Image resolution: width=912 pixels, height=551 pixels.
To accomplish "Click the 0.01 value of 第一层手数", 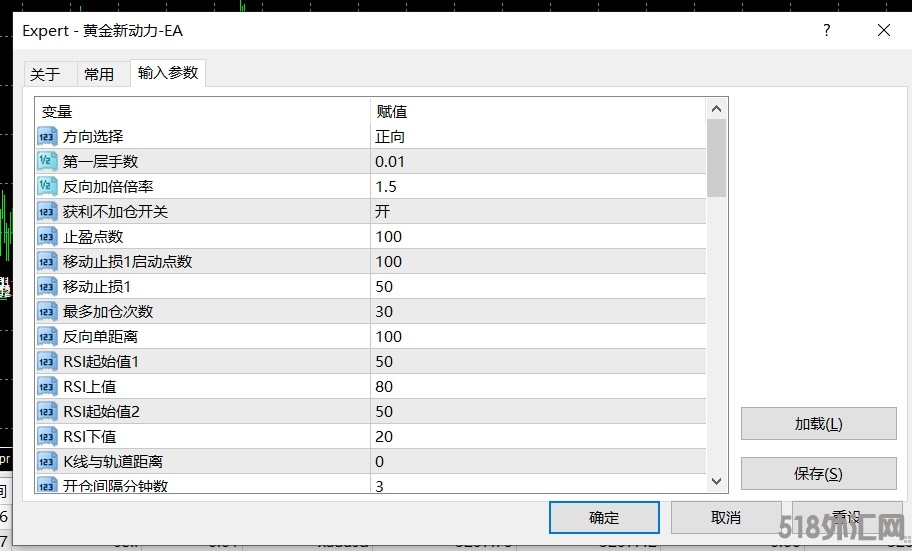I will pos(390,162).
